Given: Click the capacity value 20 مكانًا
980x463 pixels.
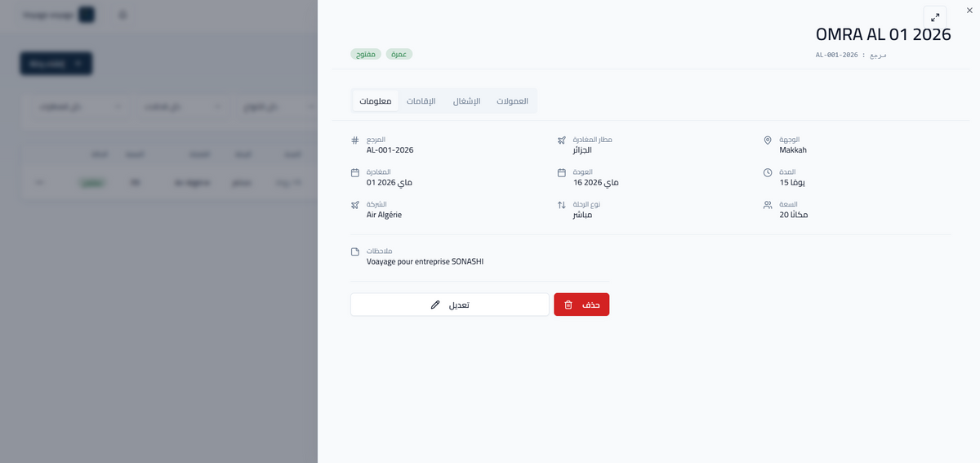Looking at the screenshot, I should click(794, 215).
